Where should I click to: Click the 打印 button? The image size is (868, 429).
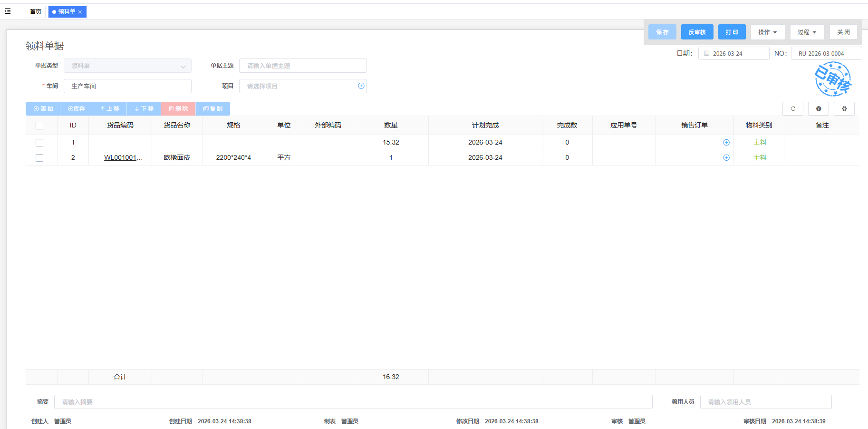(x=732, y=32)
